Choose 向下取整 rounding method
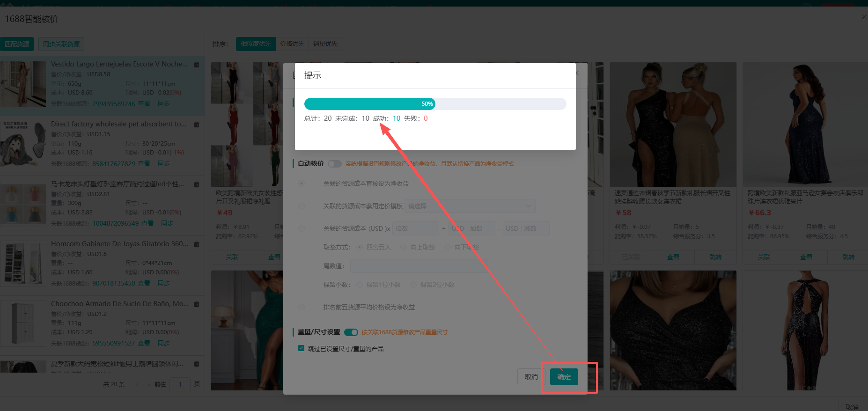Viewport: 868px width, 411px height. pos(448,247)
